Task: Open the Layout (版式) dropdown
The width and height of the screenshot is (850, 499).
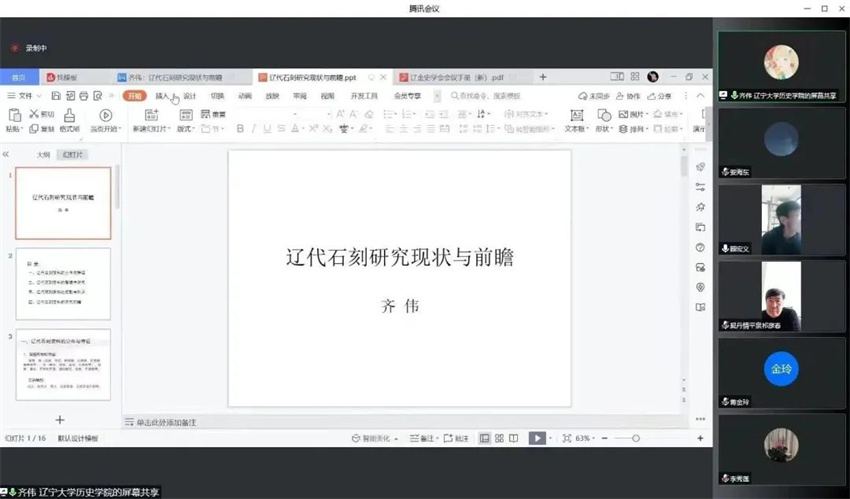Action: (x=186, y=129)
